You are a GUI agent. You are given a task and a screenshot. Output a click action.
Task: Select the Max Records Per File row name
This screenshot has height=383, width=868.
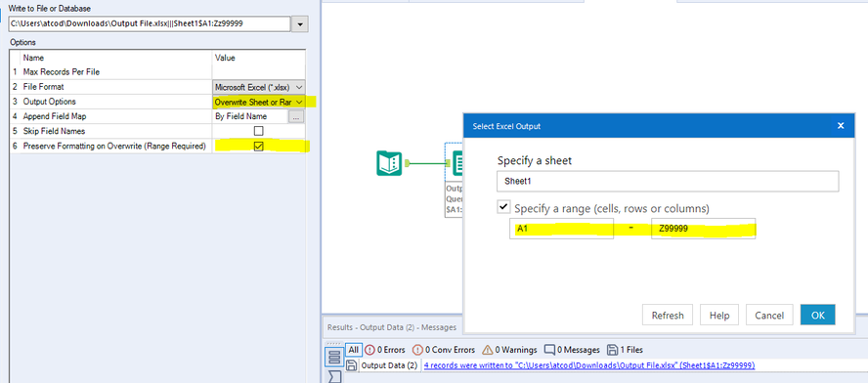pyautogui.click(x=61, y=72)
